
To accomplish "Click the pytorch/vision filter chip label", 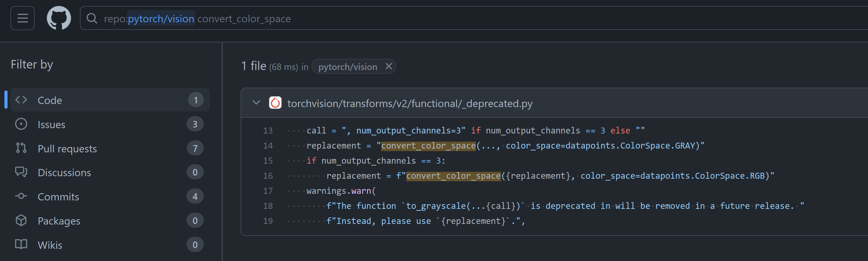I will pyautogui.click(x=348, y=67).
